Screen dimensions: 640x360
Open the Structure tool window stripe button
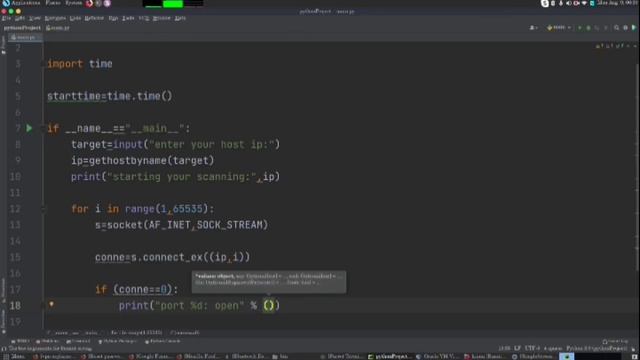click(x=3, y=291)
